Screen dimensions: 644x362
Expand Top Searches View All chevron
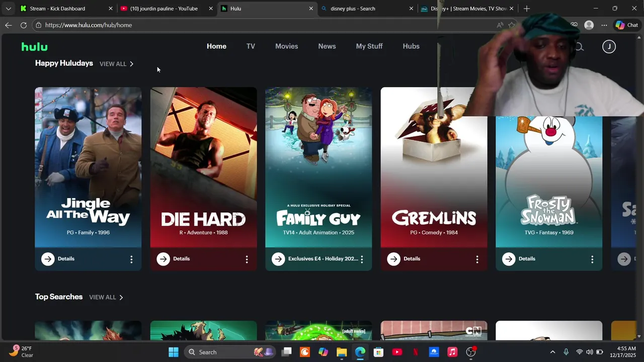pyautogui.click(x=121, y=297)
